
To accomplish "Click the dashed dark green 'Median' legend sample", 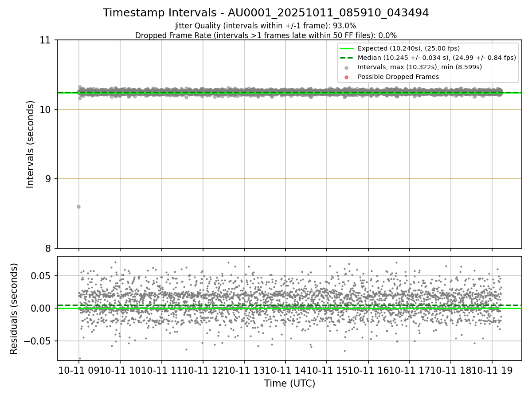I will coord(346,58).
